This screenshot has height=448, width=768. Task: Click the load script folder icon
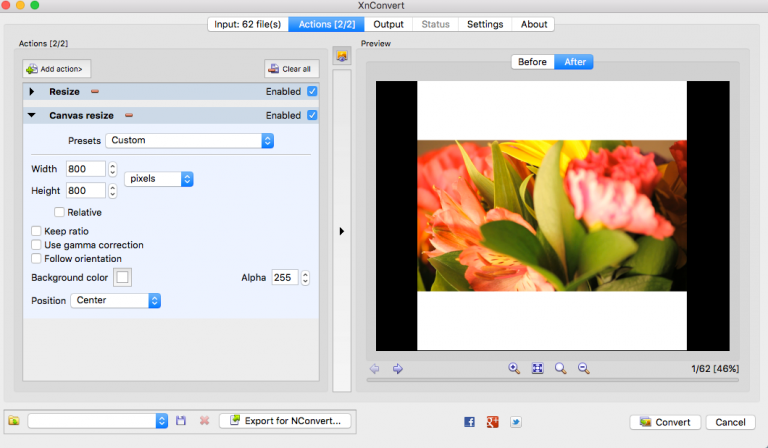click(14, 421)
